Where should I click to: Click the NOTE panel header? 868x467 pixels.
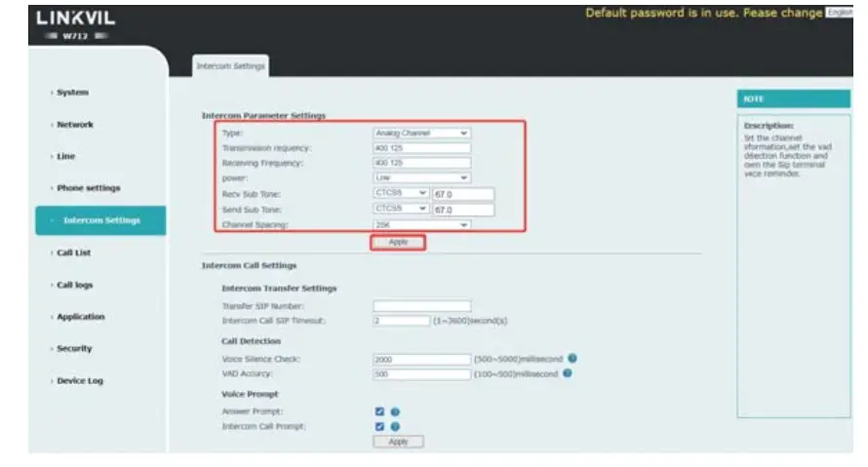point(793,98)
